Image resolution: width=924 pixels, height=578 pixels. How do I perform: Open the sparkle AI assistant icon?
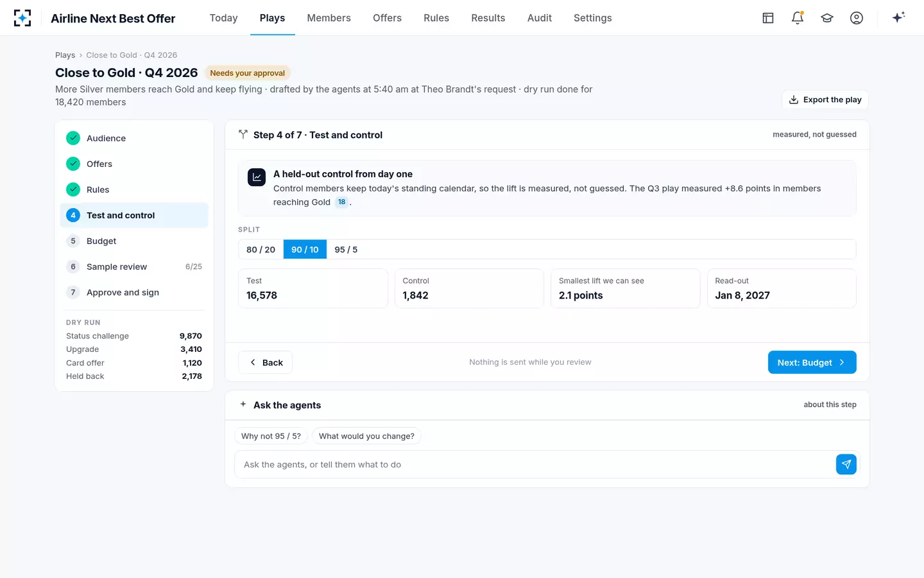tap(898, 17)
